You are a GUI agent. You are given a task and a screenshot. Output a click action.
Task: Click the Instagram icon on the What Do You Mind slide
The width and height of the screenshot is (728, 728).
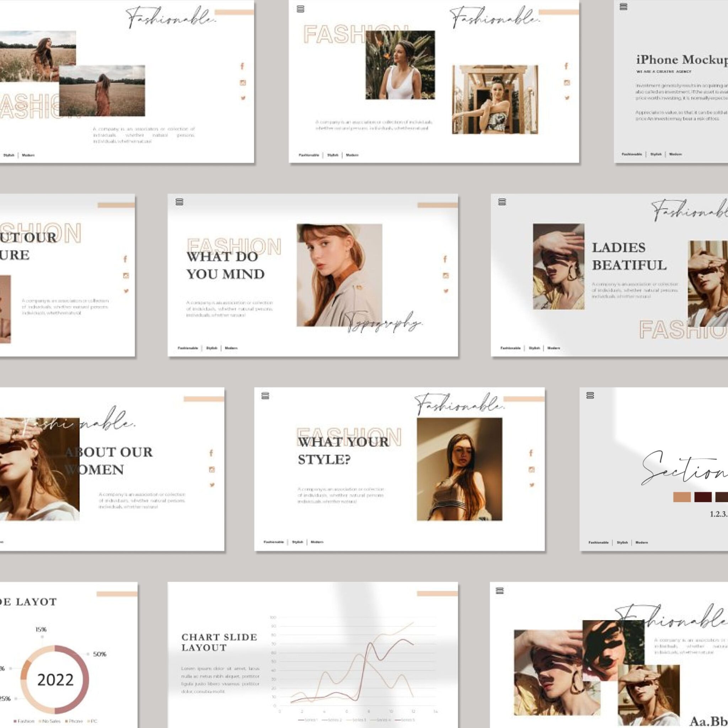tap(446, 276)
